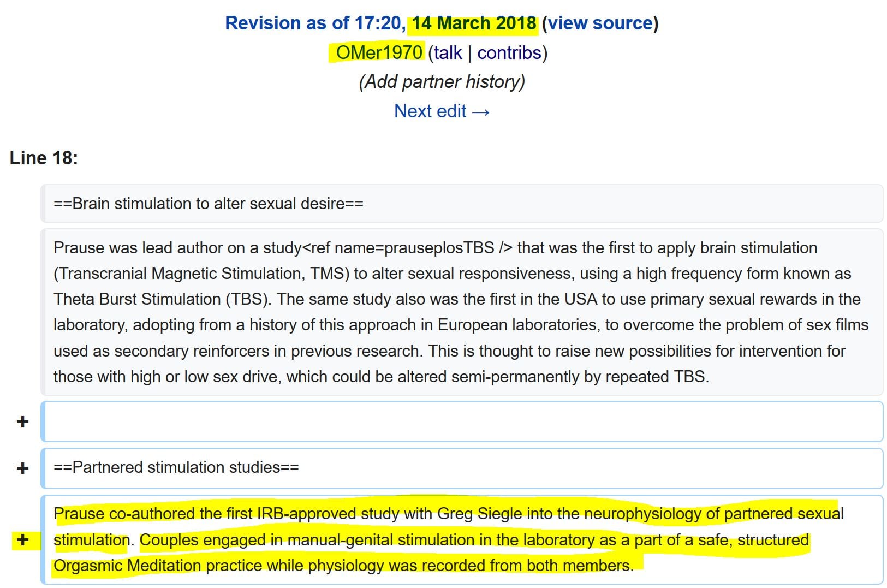Click inside the empty added diff line

tap(461, 422)
